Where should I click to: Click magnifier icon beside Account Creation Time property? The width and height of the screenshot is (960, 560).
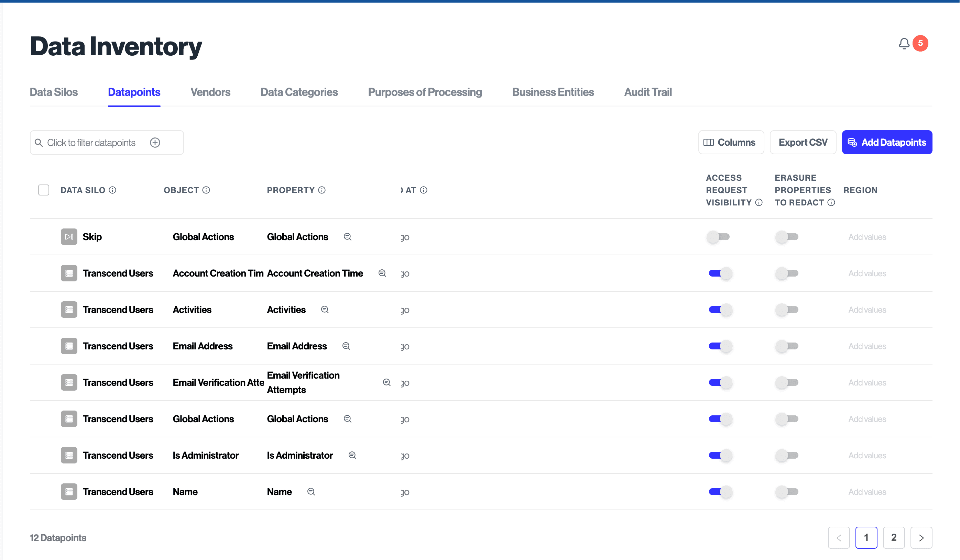pyautogui.click(x=382, y=273)
